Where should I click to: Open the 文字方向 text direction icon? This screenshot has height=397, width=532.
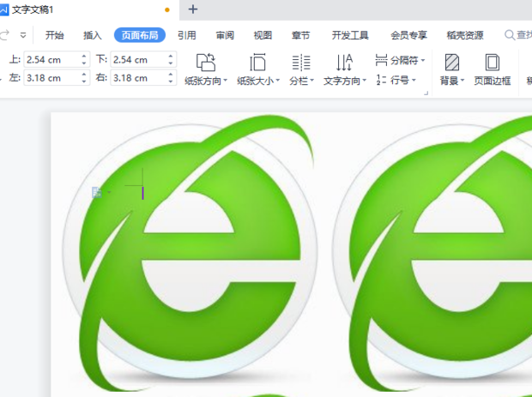pyautogui.click(x=344, y=63)
